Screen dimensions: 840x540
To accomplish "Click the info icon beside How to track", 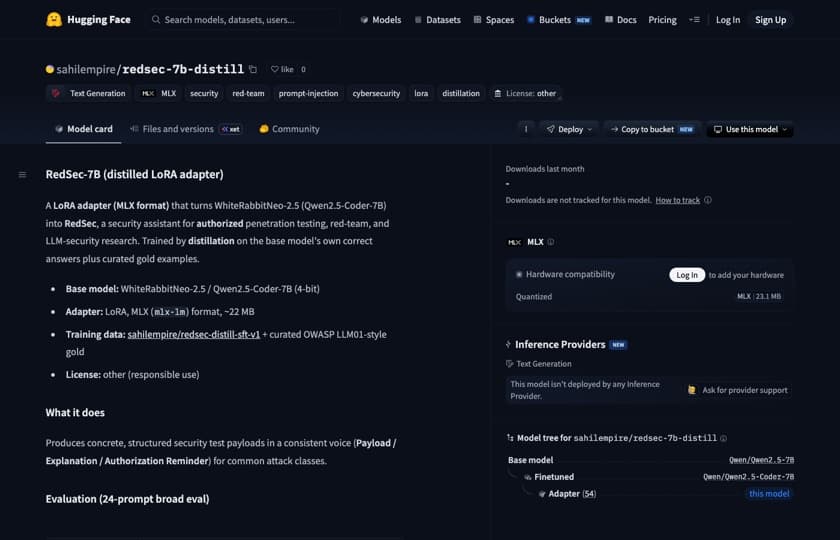I will 708,200.
